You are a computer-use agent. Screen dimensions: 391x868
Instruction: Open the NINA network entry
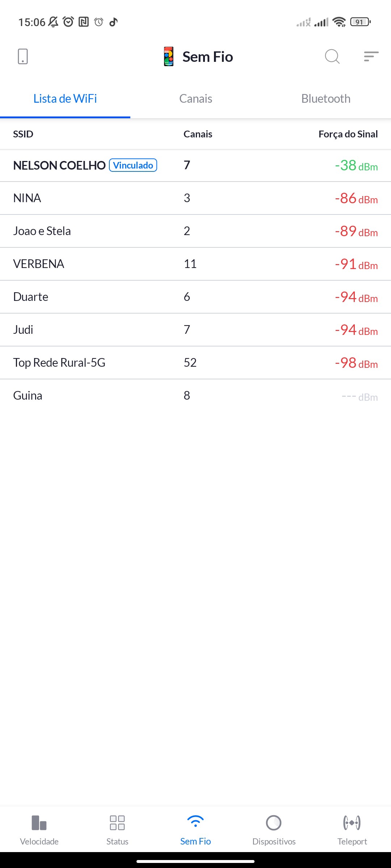point(27,198)
